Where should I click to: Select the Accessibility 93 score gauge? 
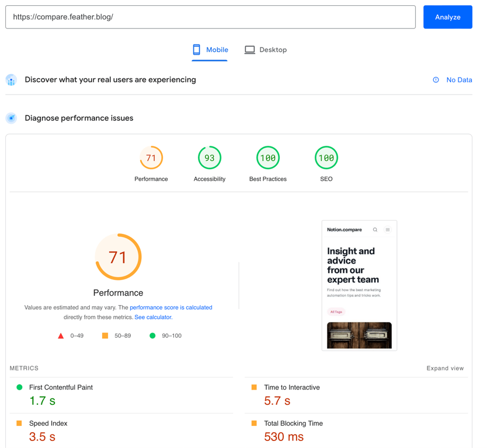click(210, 157)
